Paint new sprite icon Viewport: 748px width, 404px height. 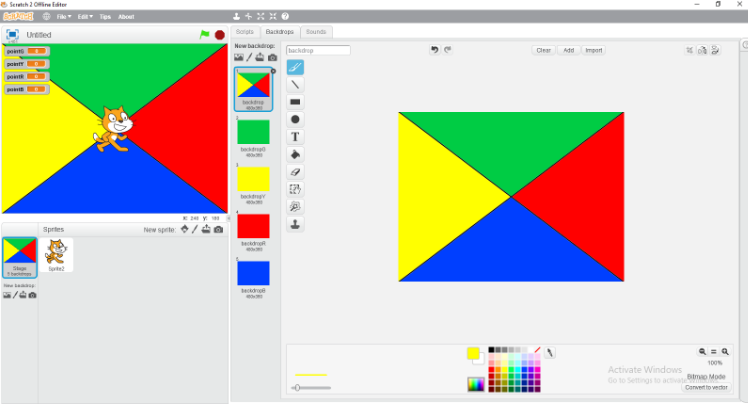pos(195,229)
